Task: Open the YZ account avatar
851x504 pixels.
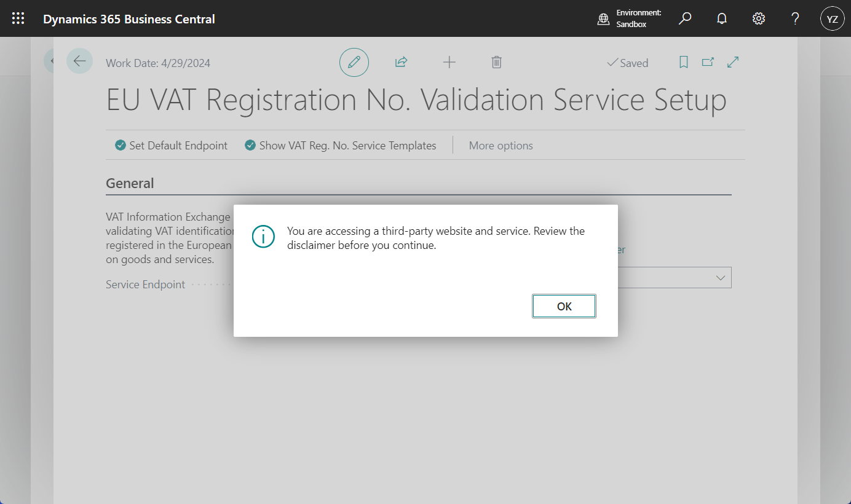Action: point(832,18)
